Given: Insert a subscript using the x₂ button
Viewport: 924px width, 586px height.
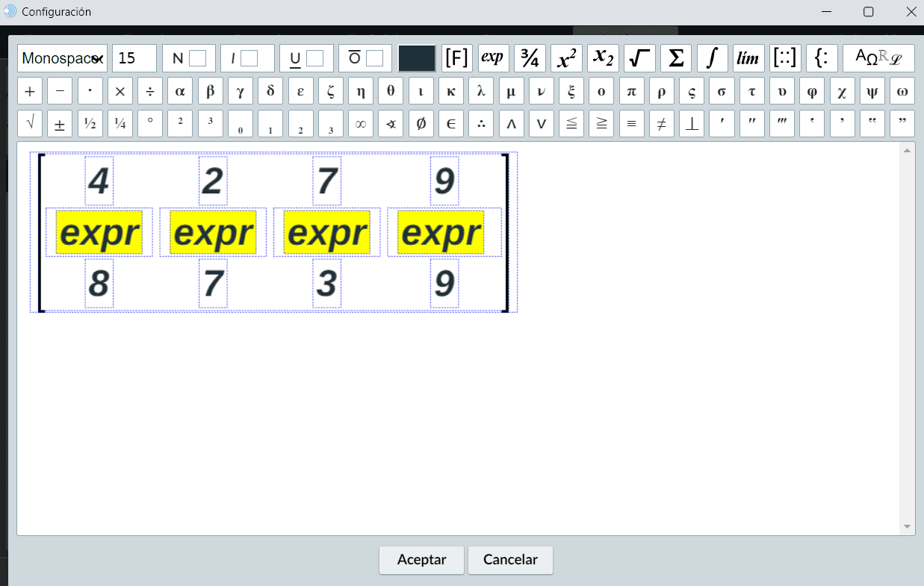Looking at the screenshot, I should (x=603, y=58).
